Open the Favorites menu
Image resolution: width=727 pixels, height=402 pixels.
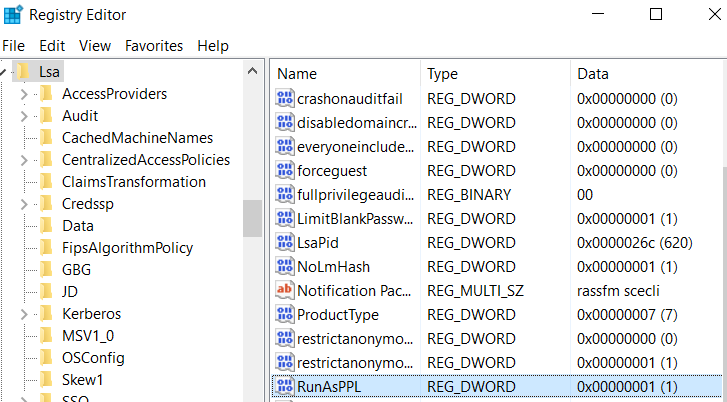pyautogui.click(x=153, y=46)
